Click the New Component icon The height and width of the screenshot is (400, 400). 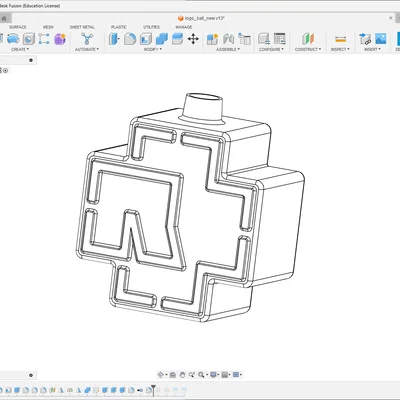point(212,39)
